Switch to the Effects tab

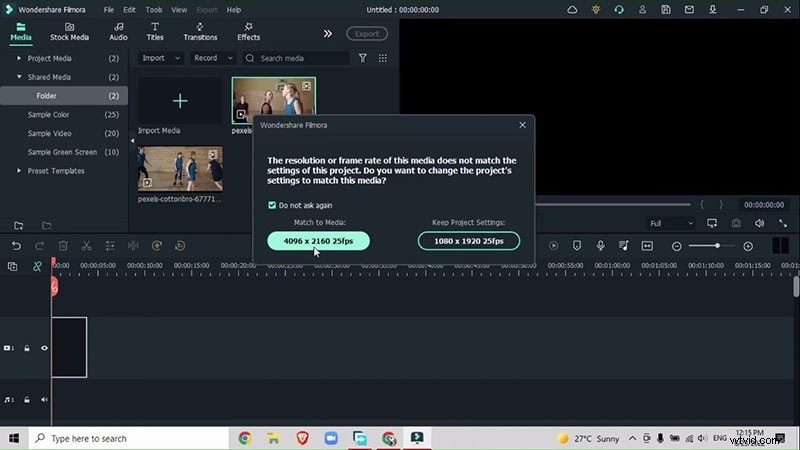click(248, 32)
